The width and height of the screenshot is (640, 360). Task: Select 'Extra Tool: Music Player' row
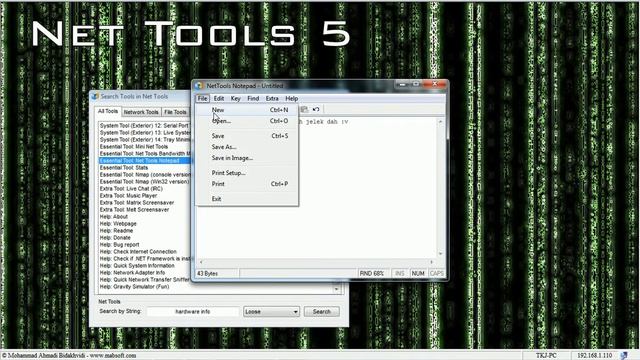[144, 196]
